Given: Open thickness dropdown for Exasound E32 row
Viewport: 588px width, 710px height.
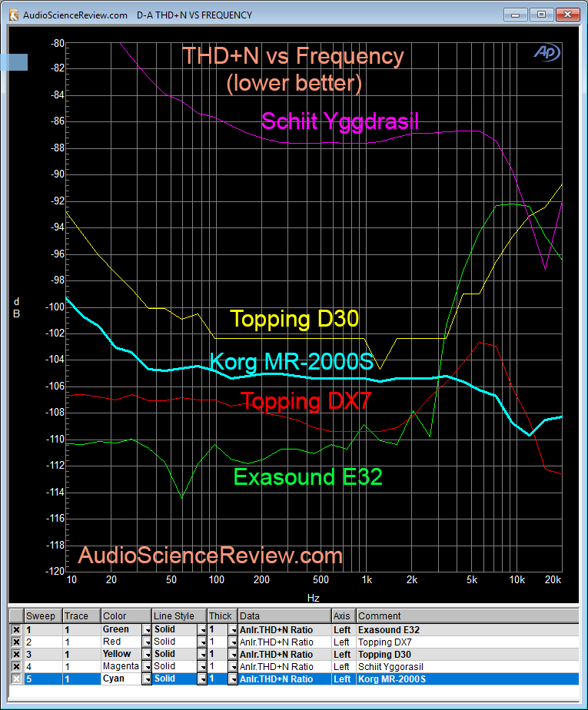Looking at the screenshot, I should pos(233,630).
